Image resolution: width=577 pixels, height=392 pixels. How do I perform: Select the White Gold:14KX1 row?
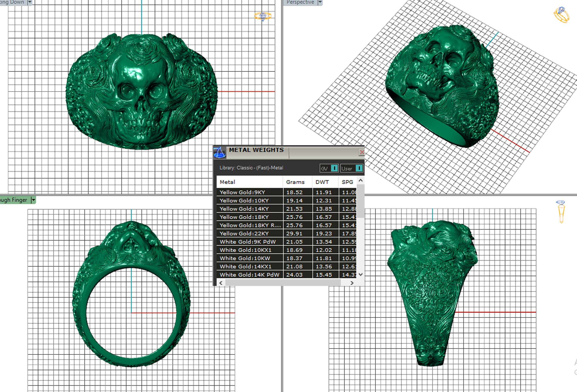click(286, 266)
